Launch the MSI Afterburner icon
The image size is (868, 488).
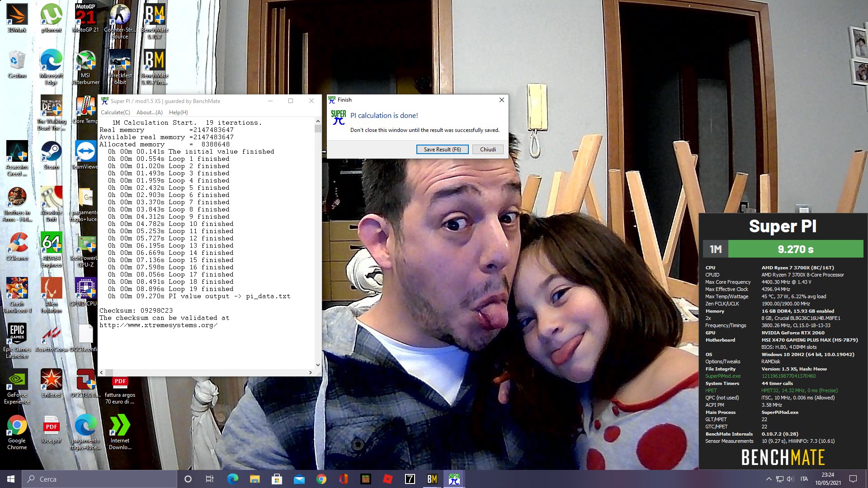click(x=85, y=67)
